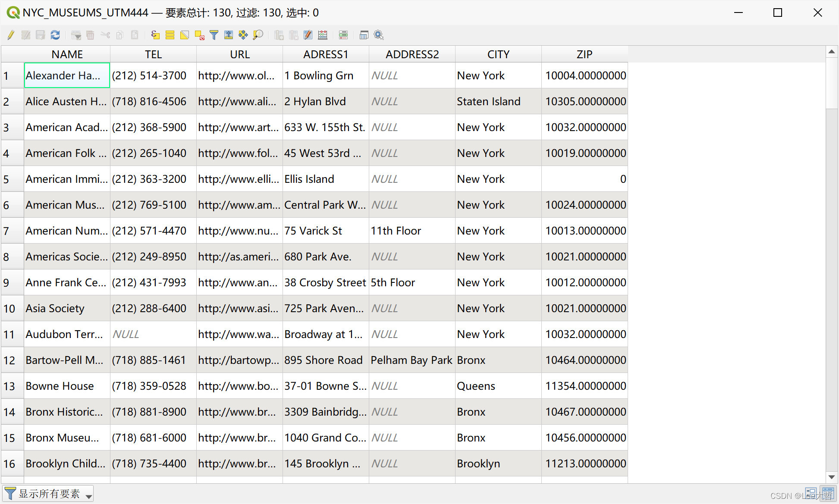Click the (718) 359-0528 phone cell
This screenshot has height=504, width=839.
point(153,386)
